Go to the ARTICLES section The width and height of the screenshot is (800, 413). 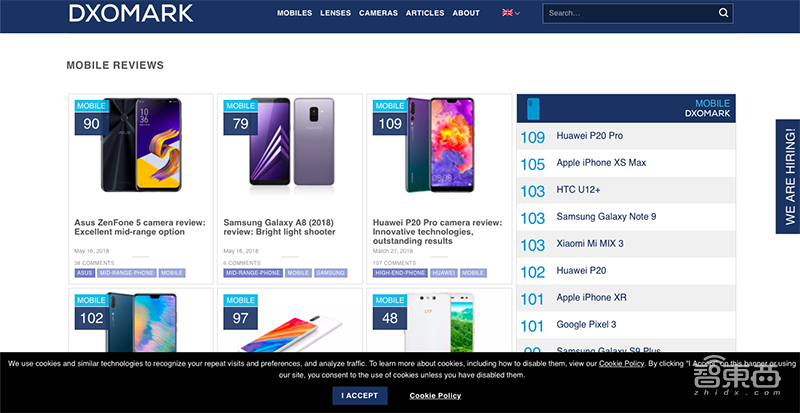[425, 13]
